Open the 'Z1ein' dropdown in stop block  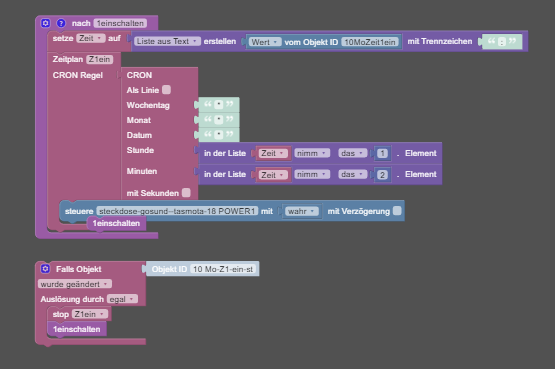(x=89, y=314)
